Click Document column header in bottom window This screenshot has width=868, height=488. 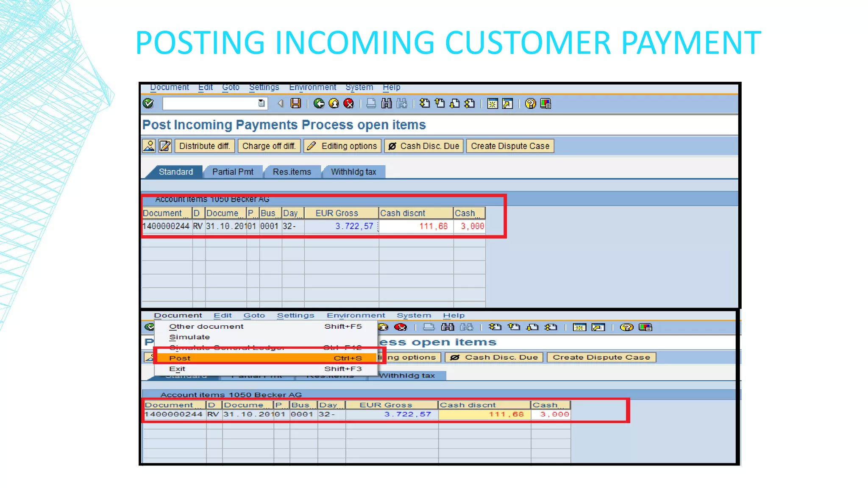(x=174, y=405)
